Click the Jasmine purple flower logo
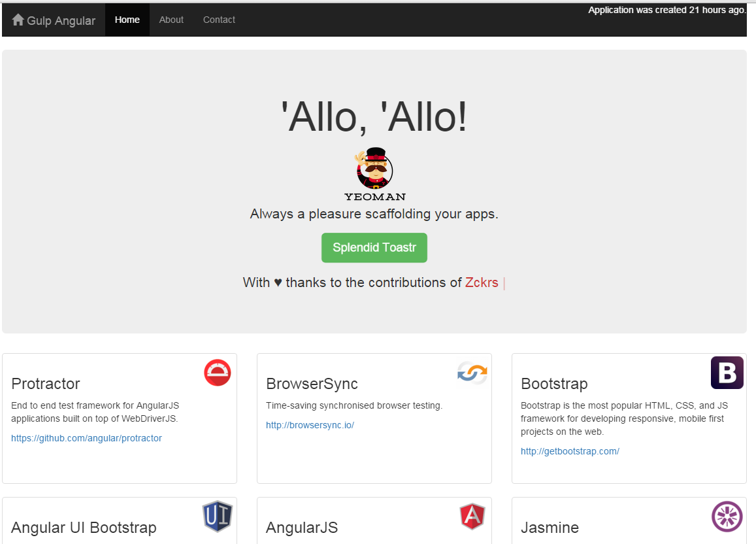The image size is (756, 544). tap(727, 517)
